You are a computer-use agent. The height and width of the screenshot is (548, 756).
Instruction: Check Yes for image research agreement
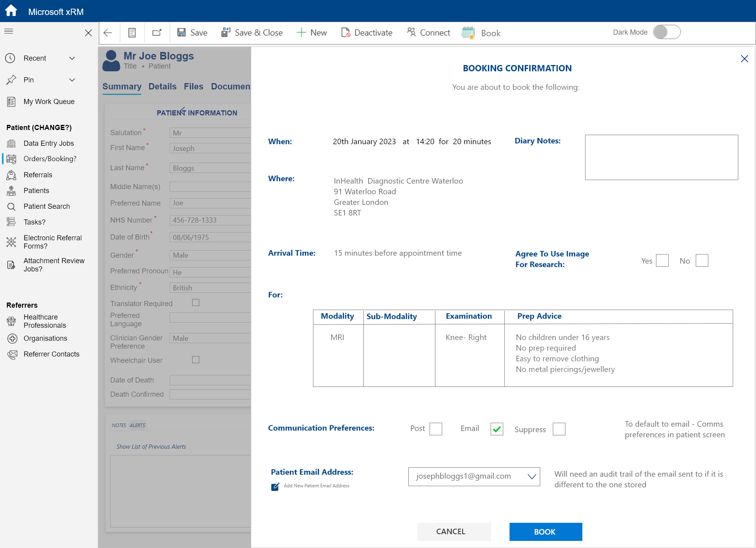click(x=662, y=260)
